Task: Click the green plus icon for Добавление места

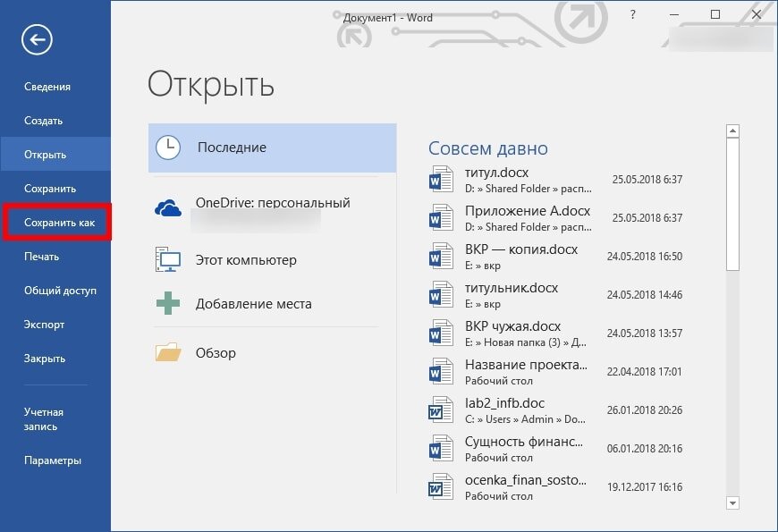Action: (168, 303)
